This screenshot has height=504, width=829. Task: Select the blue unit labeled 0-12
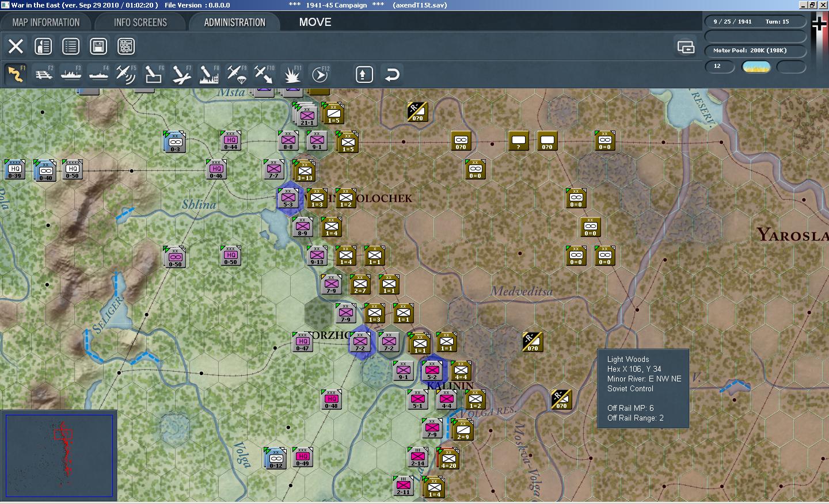click(275, 459)
